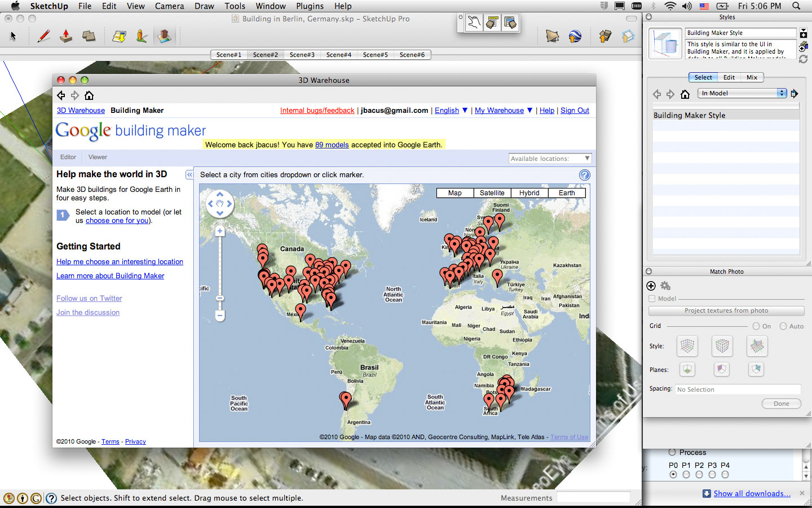Image resolution: width=812 pixels, height=508 pixels.
Task: Switch to Scene#3 tab
Action: [302, 55]
